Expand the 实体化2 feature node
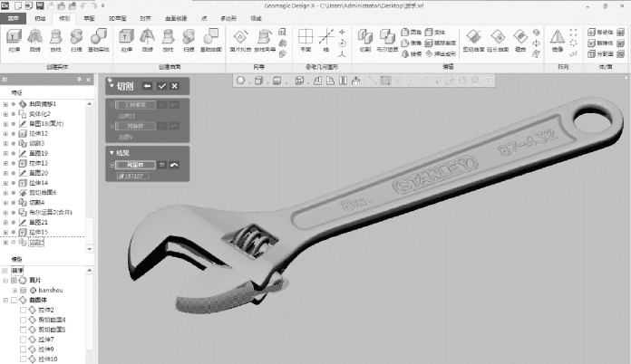Screen dimensions: 631x364 [5, 114]
